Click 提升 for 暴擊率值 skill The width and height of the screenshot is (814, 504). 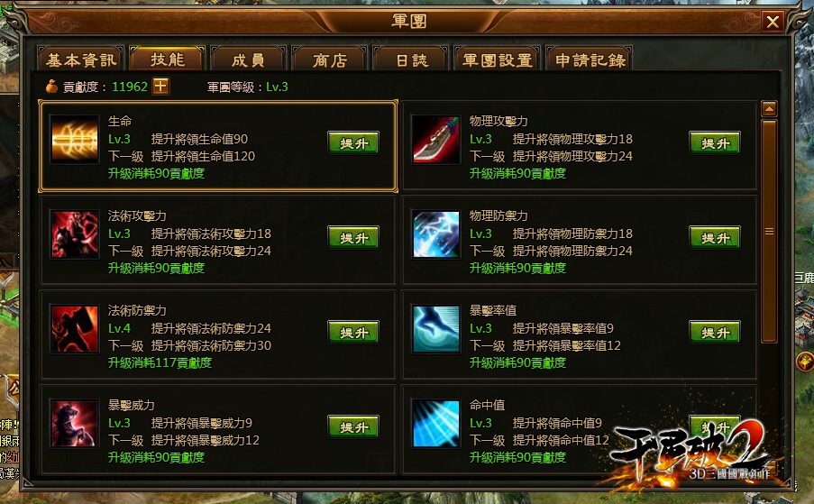click(714, 332)
